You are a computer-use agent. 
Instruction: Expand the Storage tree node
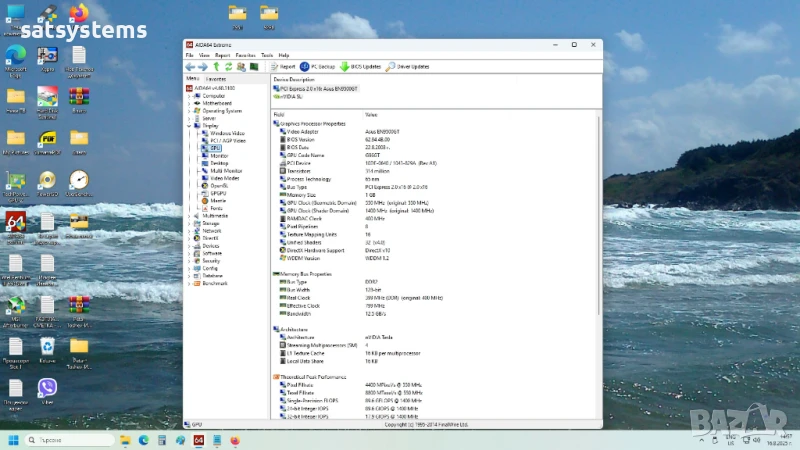(190, 223)
